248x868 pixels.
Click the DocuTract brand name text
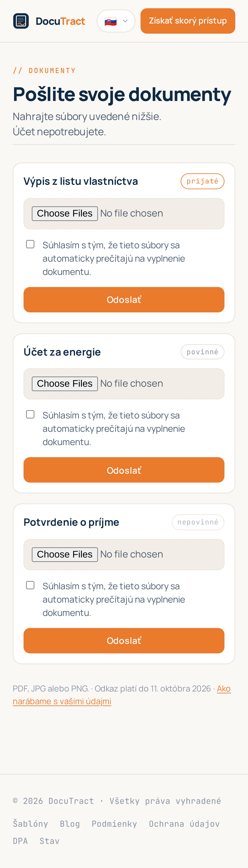[x=60, y=21]
